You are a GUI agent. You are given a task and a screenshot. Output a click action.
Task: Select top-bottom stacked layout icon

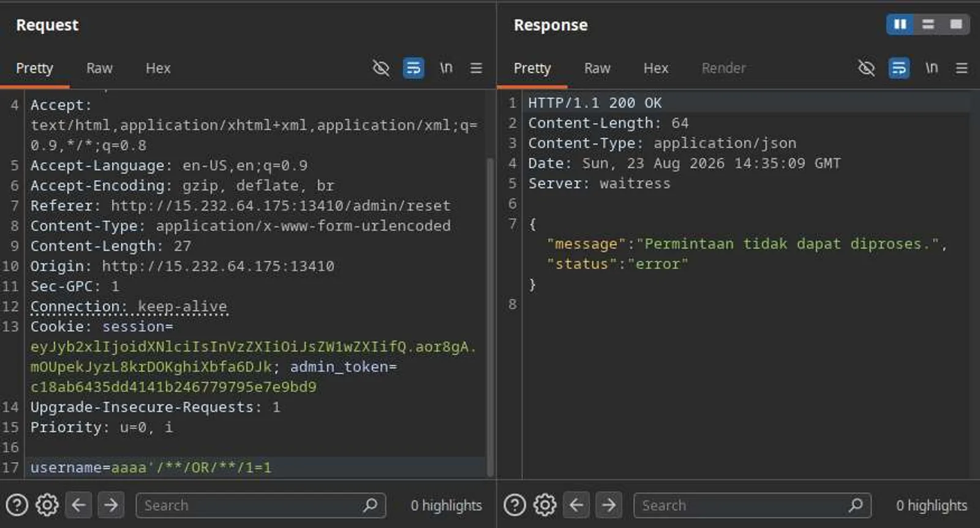coord(928,25)
